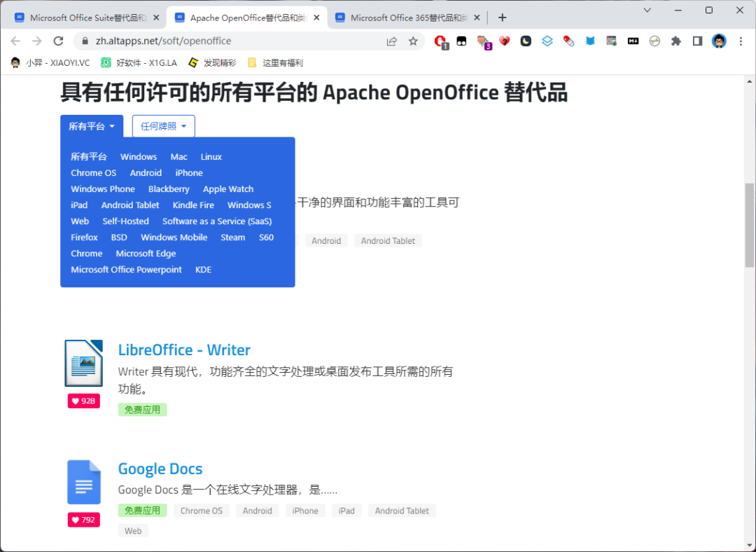This screenshot has width=756, height=552.
Task: Click the forward navigation arrow
Action: tap(36, 41)
